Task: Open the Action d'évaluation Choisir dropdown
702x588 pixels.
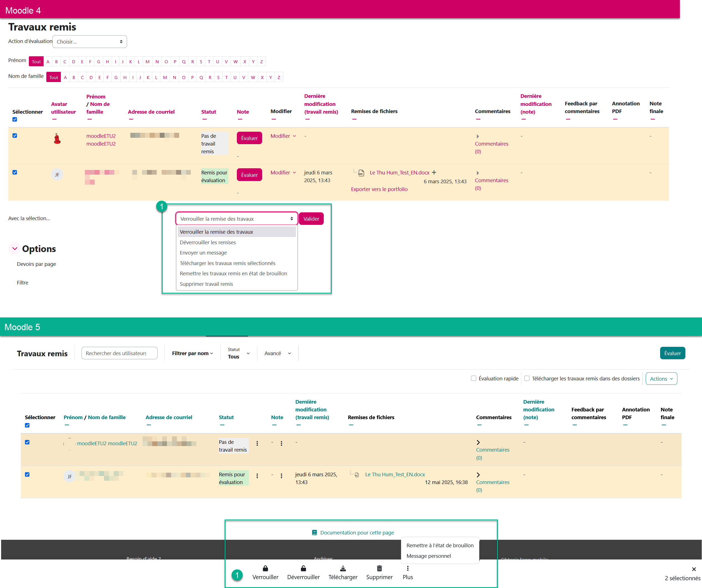Action: tap(90, 41)
